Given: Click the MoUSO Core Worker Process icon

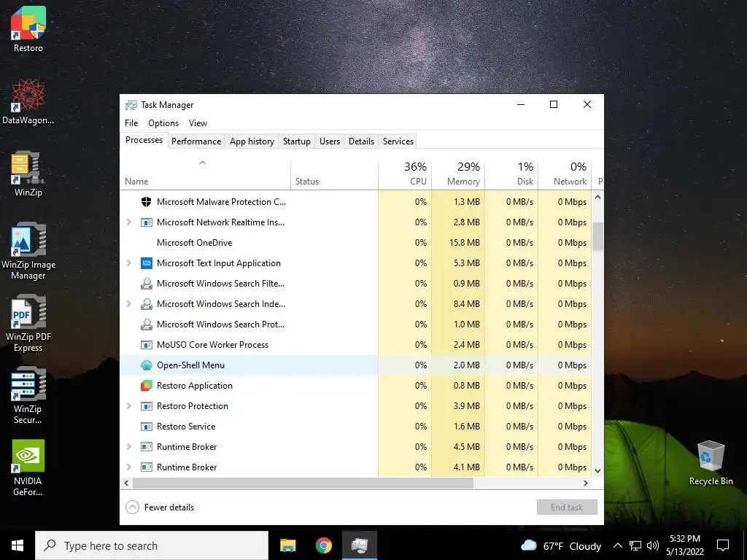Looking at the screenshot, I should pyautogui.click(x=146, y=345).
